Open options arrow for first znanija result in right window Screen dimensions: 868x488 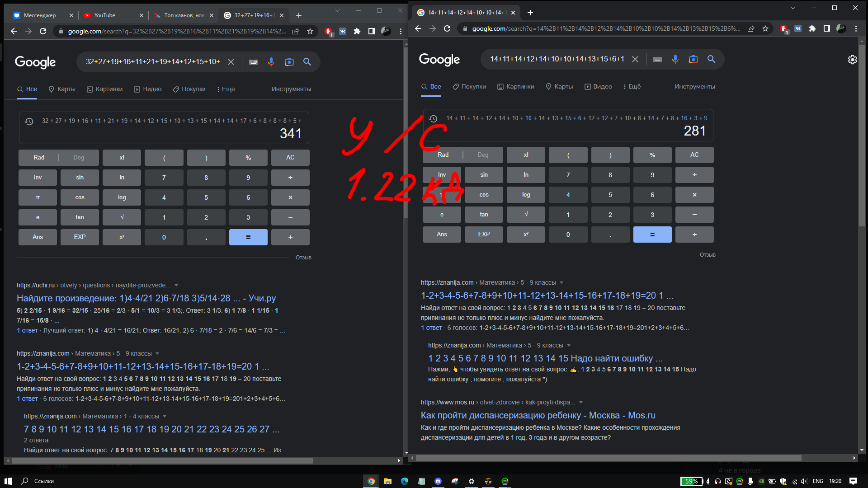pyautogui.click(x=561, y=283)
